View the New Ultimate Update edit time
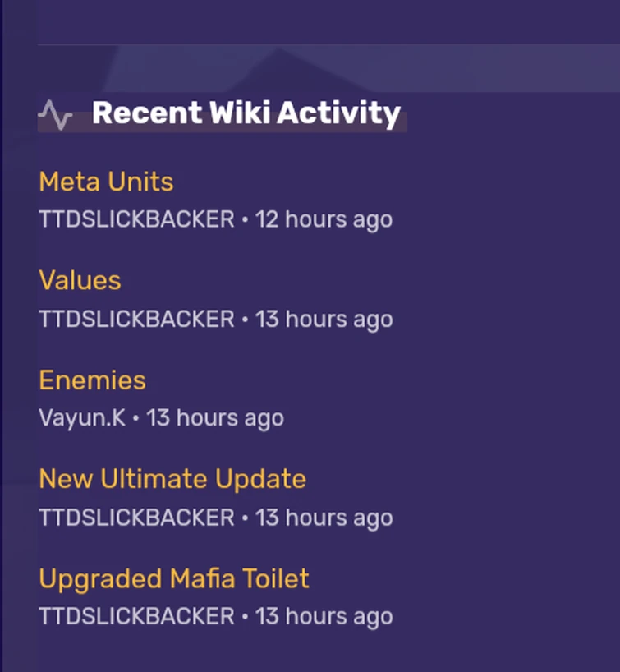The image size is (620, 672). point(324,518)
